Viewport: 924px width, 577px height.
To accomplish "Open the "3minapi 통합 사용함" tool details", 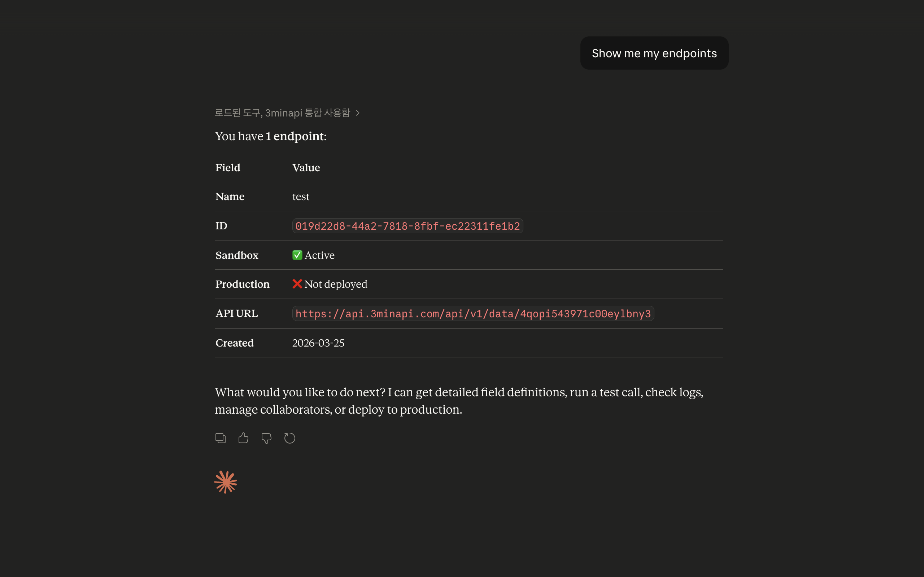I will (x=308, y=112).
